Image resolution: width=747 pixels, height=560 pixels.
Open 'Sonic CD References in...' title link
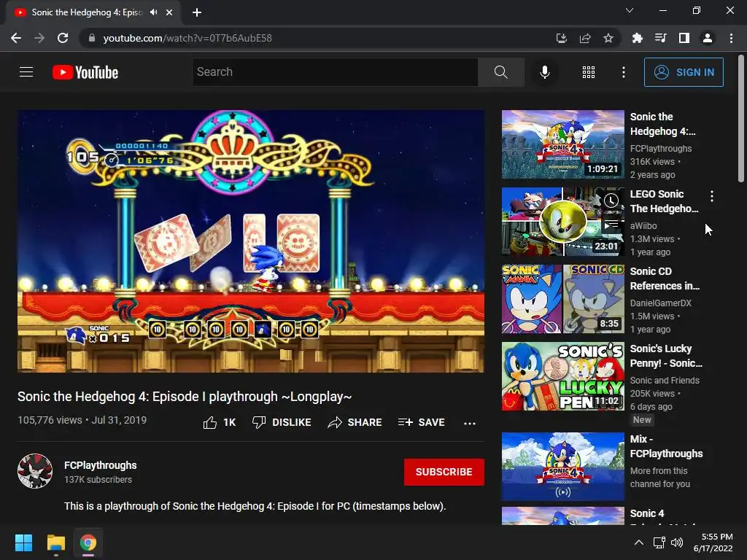click(x=665, y=279)
